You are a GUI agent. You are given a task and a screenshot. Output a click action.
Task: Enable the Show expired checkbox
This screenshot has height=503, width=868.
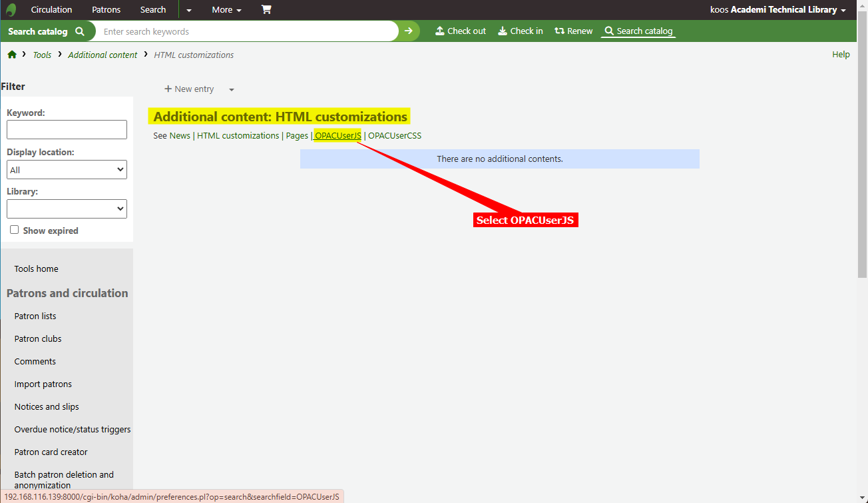click(x=15, y=230)
